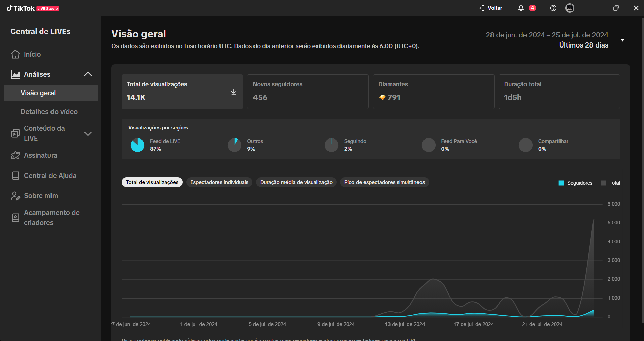Click the Acampamento de criadores badge icon
The width and height of the screenshot is (644, 341).
(15, 218)
